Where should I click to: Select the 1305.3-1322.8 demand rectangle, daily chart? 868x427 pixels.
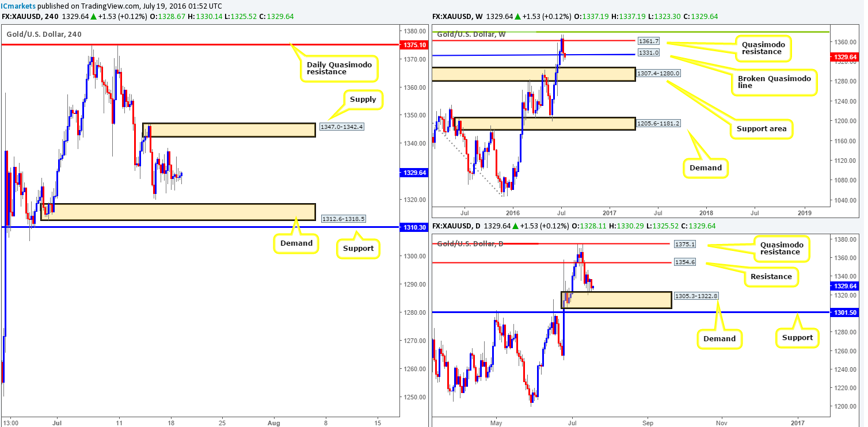(616, 300)
